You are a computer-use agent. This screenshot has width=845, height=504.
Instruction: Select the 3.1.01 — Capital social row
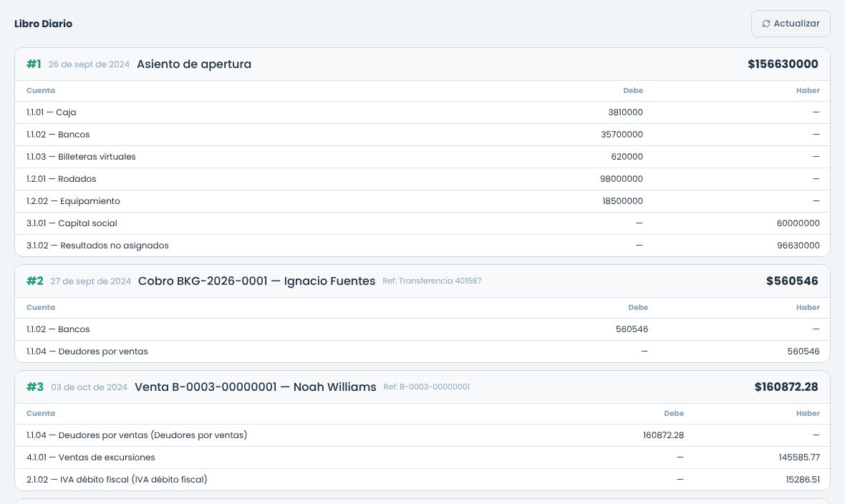pyautogui.click(x=422, y=223)
